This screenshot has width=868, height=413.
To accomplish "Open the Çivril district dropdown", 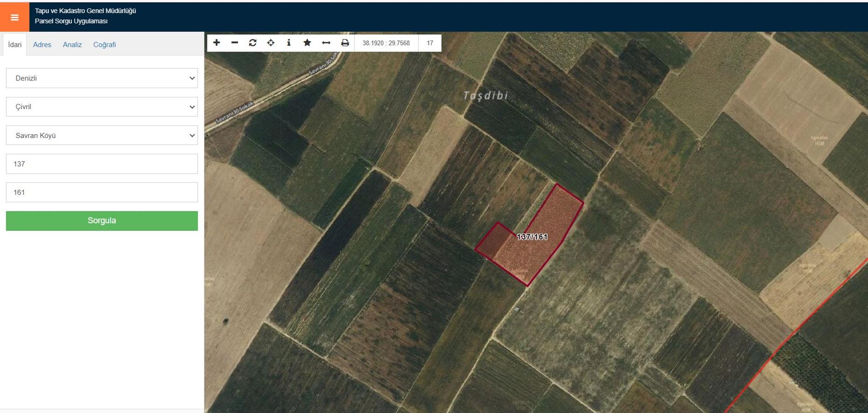I will click(x=102, y=107).
